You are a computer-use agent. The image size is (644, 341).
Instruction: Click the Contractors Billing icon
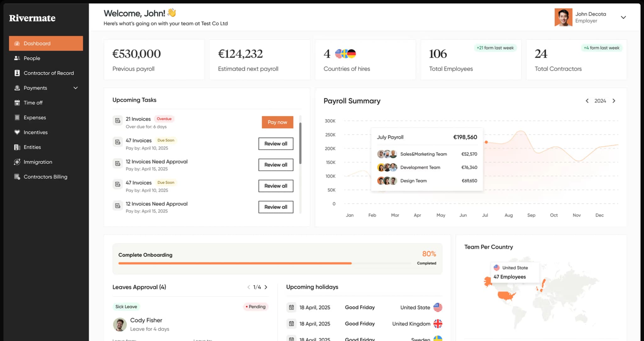17,177
